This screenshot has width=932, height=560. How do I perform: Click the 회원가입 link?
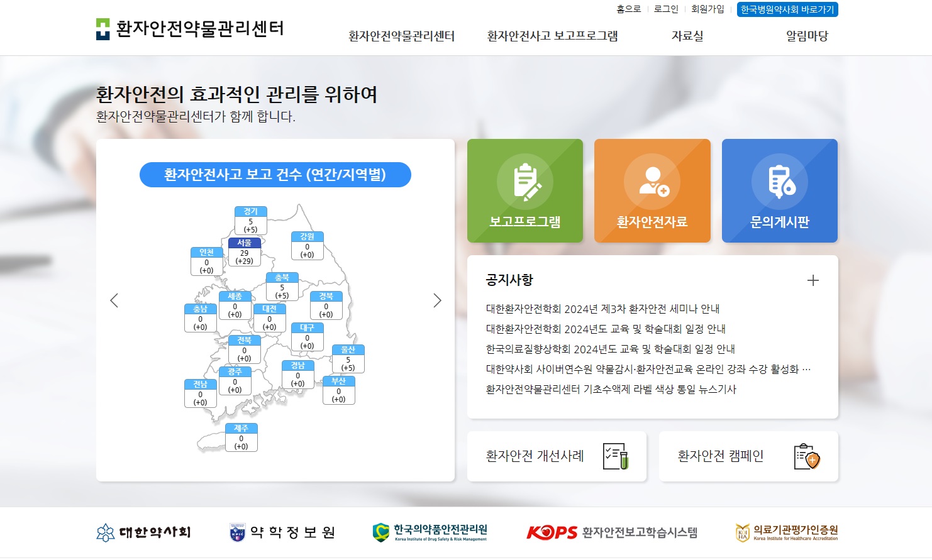point(707,9)
